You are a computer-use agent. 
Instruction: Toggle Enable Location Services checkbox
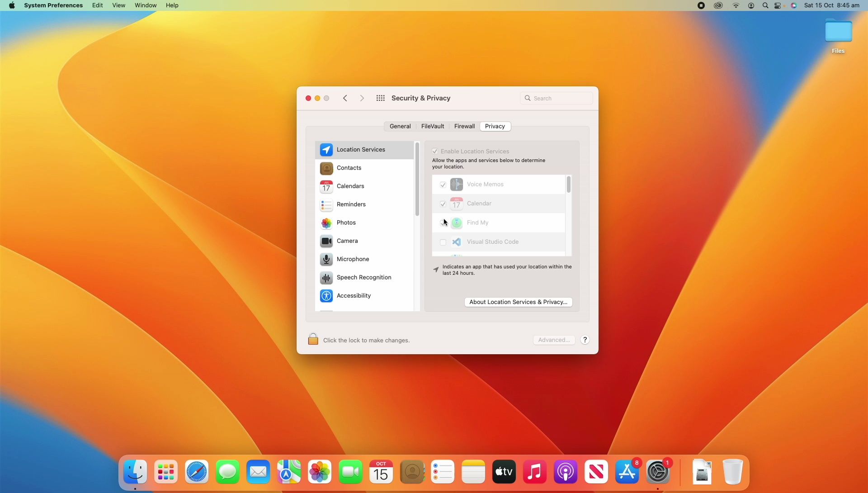pos(435,152)
